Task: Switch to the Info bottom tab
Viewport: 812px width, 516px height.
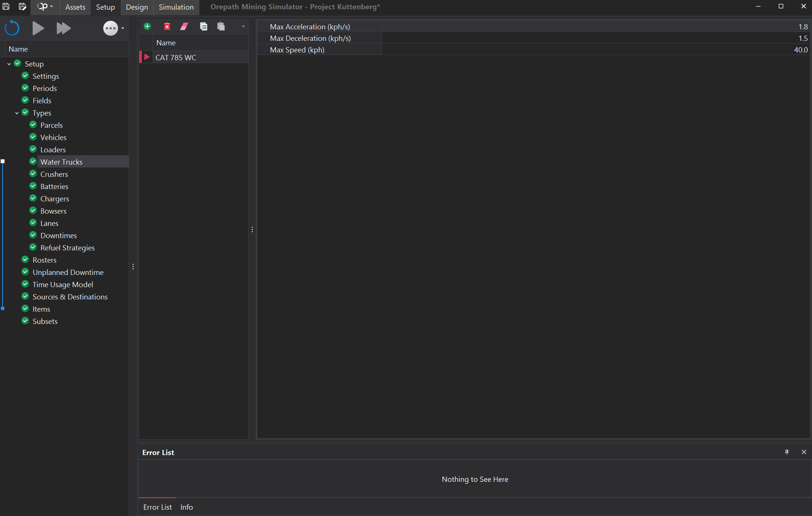Action: [x=187, y=507]
